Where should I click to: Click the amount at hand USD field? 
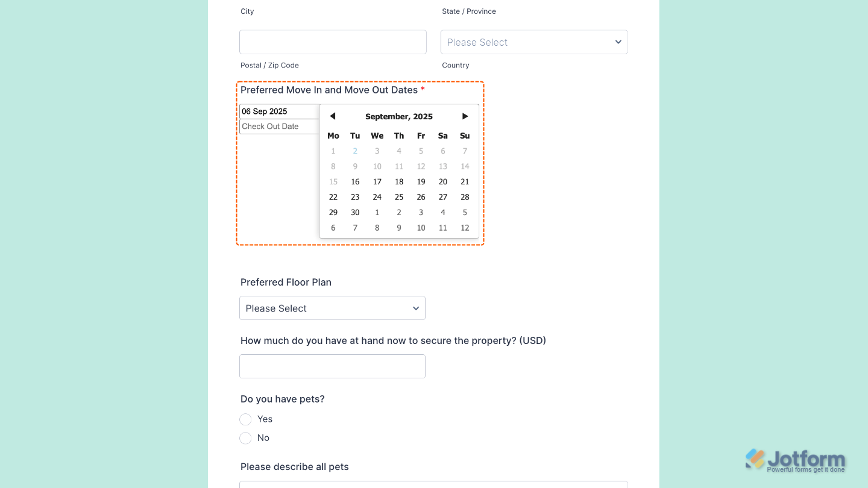pos(332,366)
